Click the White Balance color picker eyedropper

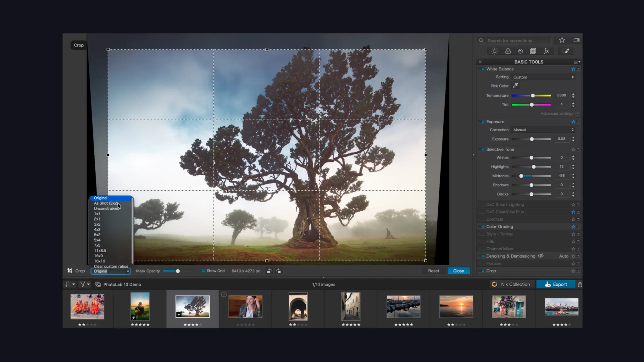pos(515,86)
